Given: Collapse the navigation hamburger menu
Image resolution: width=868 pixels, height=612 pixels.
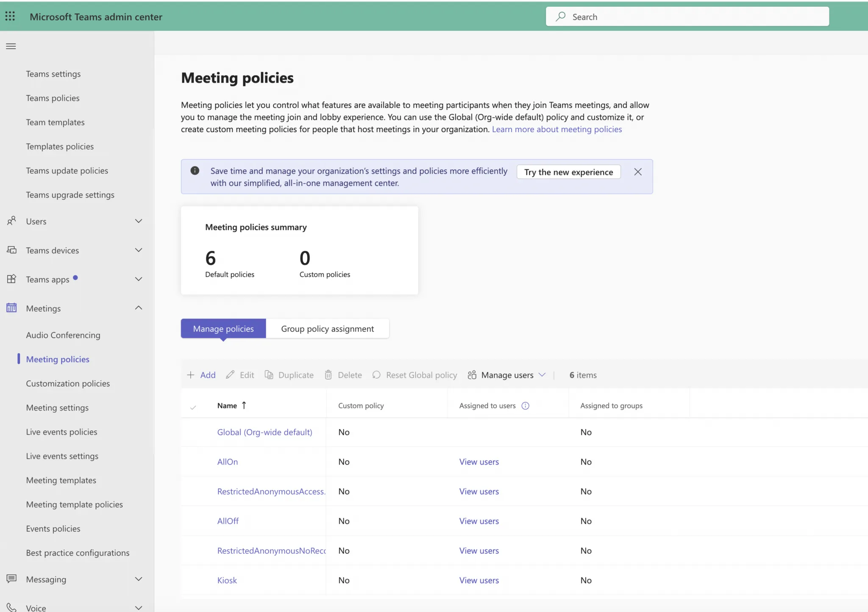Looking at the screenshot, I should pyautogui.click(x=11, y=46).
